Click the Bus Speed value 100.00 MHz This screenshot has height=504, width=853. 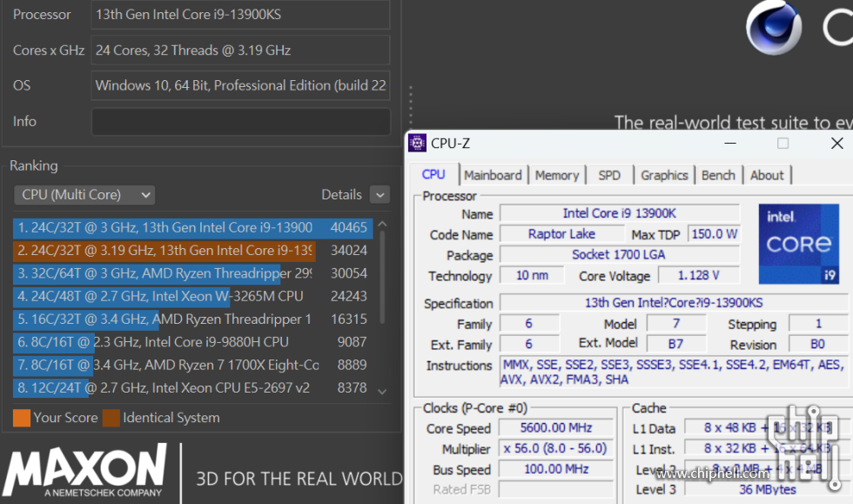coord(556,469)
